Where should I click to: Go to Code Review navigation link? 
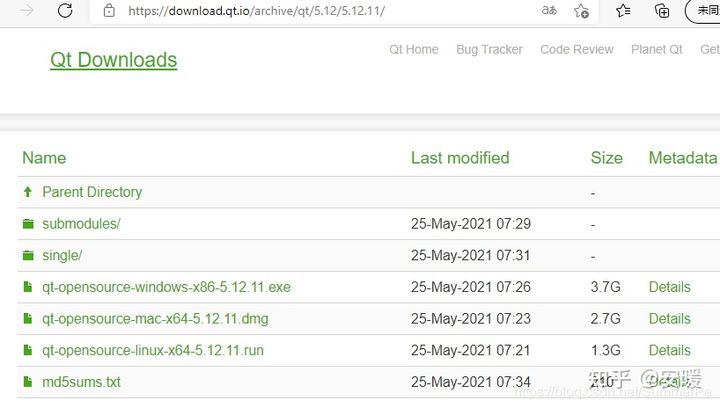click(577, 50)
